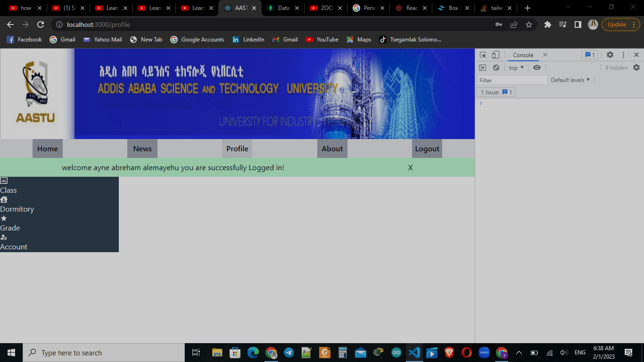The image size is (644, 362).
Task: Open Chrome's three-dot menu
Action: click(635, 25)
